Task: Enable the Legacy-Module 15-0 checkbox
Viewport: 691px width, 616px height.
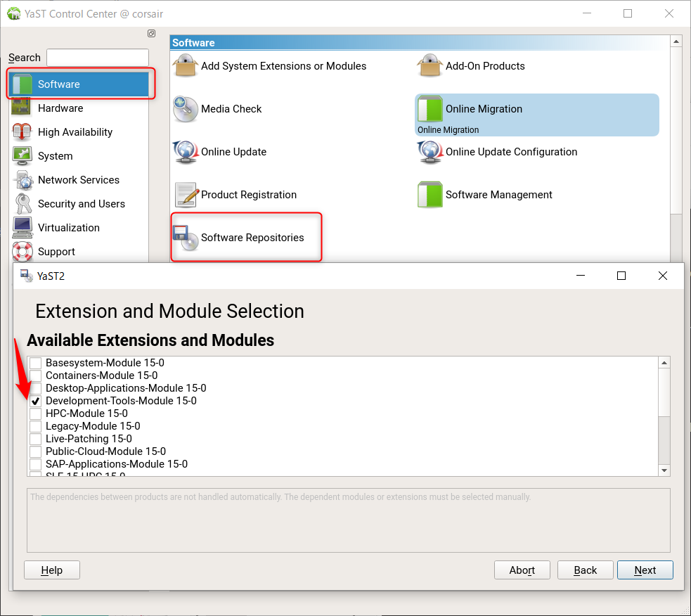Action: (36, 426)
